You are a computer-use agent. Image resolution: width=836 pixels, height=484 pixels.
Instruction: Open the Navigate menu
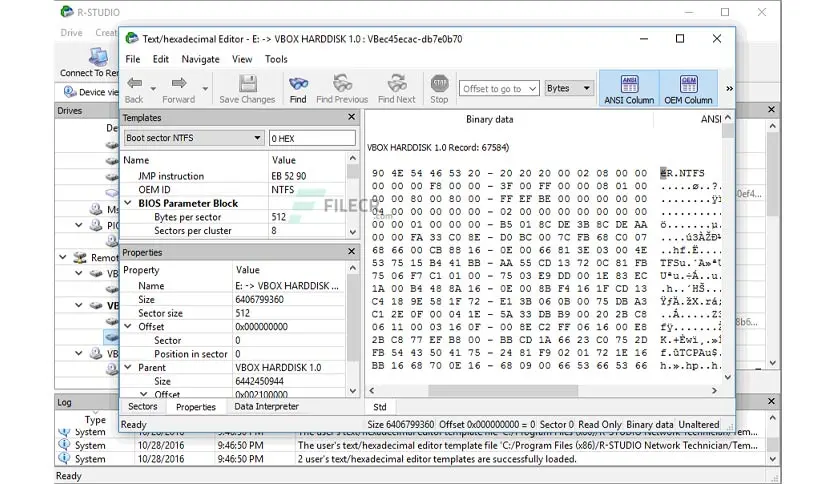[x=200, y=59]
